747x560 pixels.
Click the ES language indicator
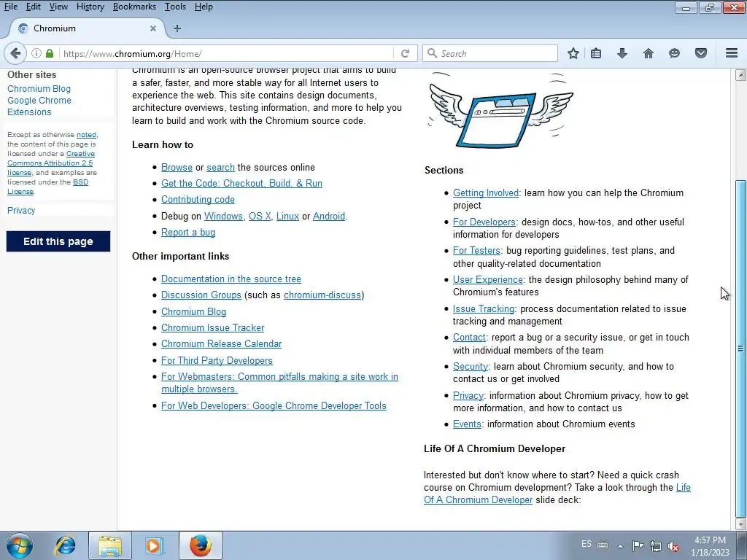[587, 544]
